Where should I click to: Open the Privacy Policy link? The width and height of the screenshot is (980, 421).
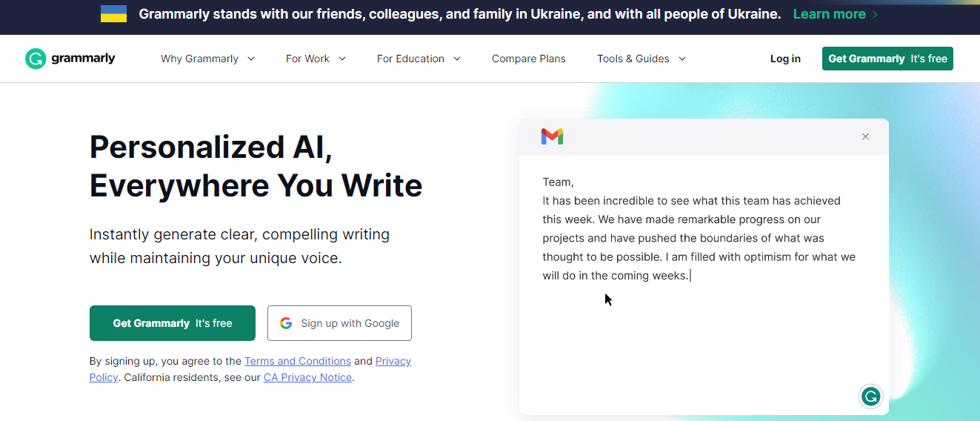click(x=393, y=361)
